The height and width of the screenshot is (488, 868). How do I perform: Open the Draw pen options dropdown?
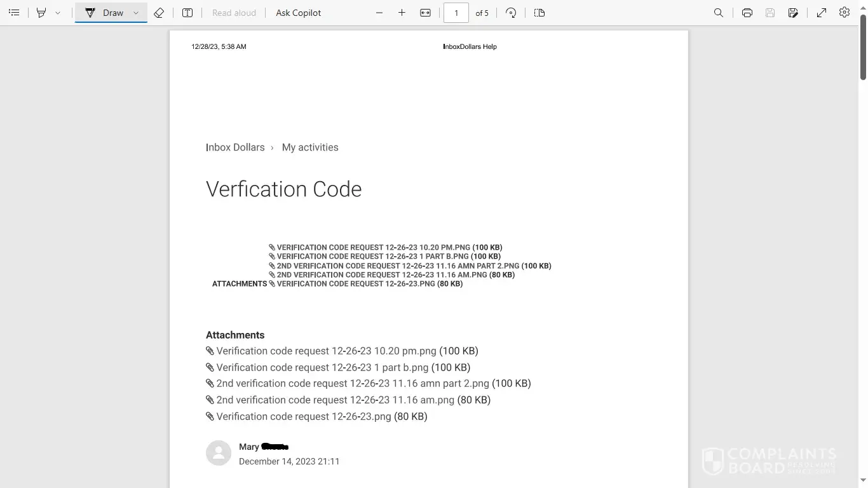click(136, 13)
